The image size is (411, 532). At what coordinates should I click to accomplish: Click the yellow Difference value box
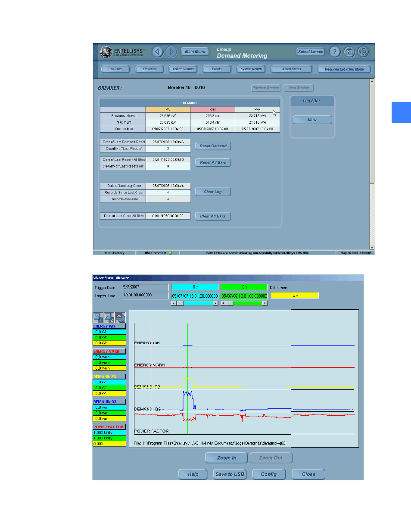[x=295, y=296]
